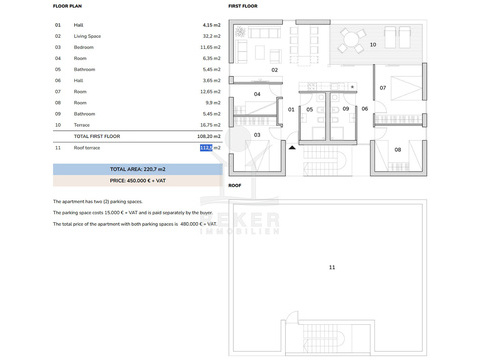Click room label '08' in the floor plan drawing
This screenshot has height=360, width=480.
coord(398,150)
